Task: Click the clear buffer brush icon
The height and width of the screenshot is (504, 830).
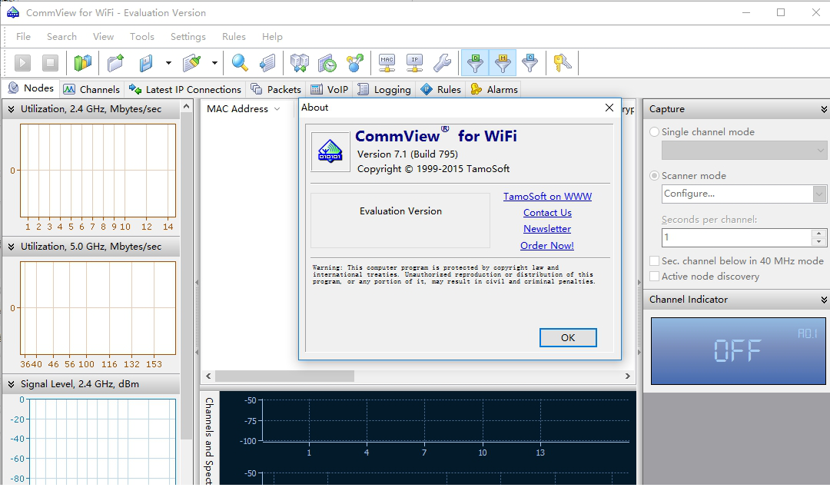Action: [x=191, y=63]
